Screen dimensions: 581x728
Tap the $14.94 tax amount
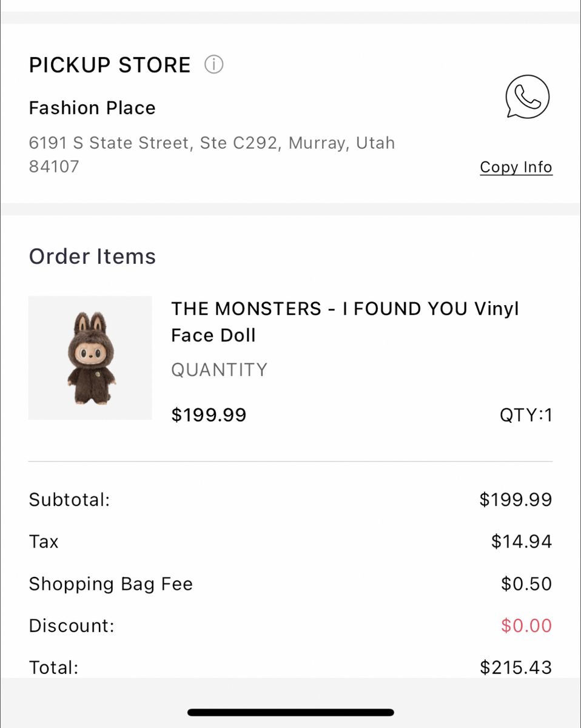pos(522,541)
